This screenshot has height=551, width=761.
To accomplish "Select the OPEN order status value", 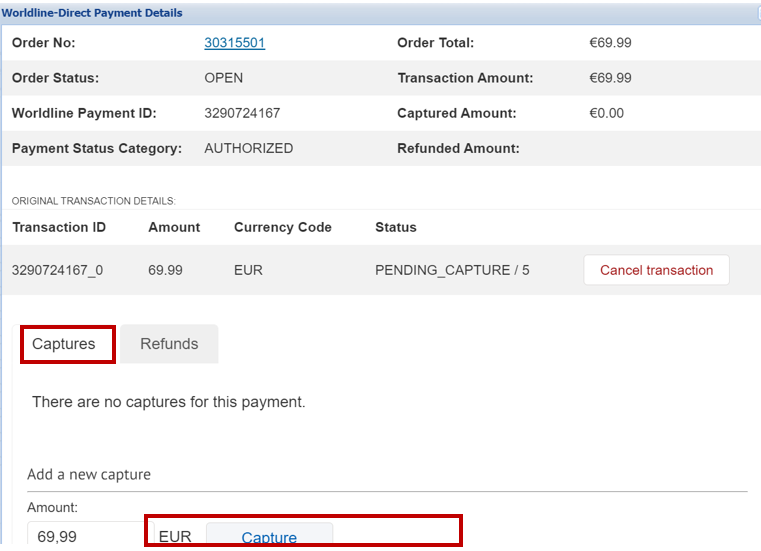I will pyautogui.click(x=223, y=78).
